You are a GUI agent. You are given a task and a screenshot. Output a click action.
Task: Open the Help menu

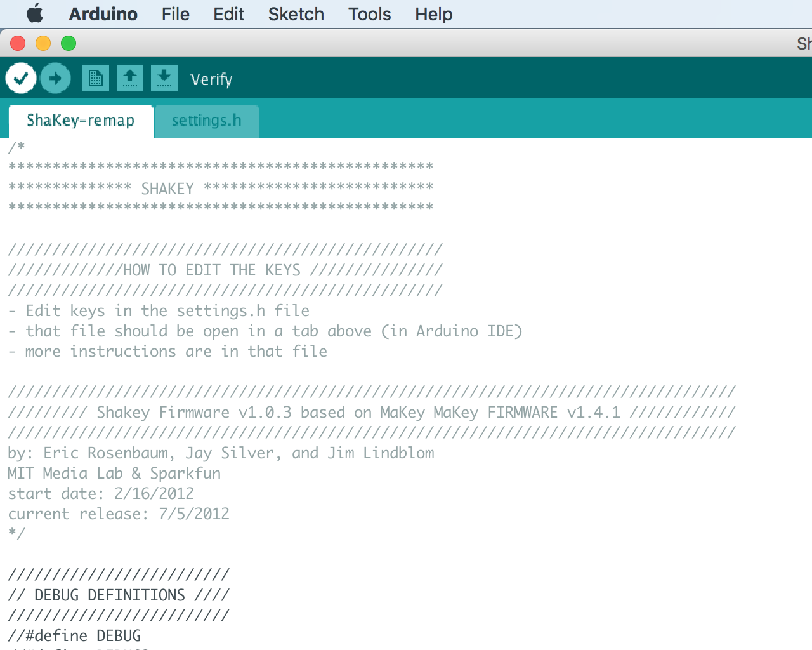(433, 14)
